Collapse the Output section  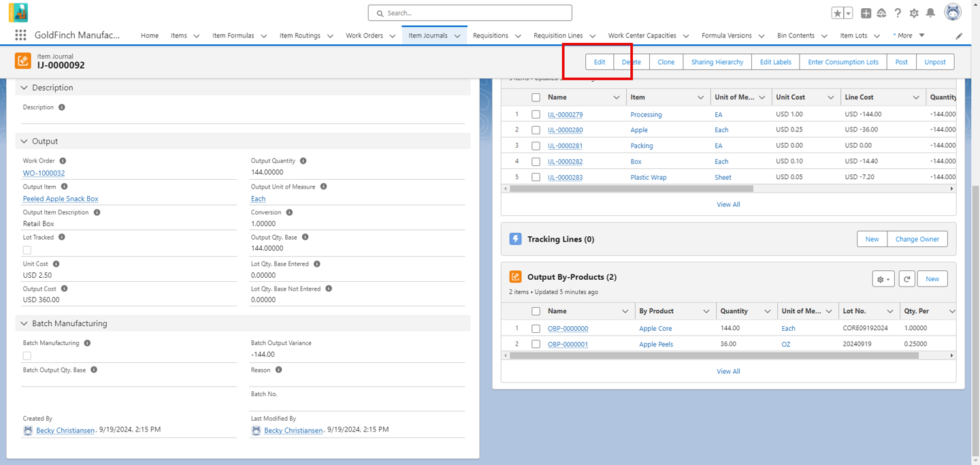[x=24, y=142]
